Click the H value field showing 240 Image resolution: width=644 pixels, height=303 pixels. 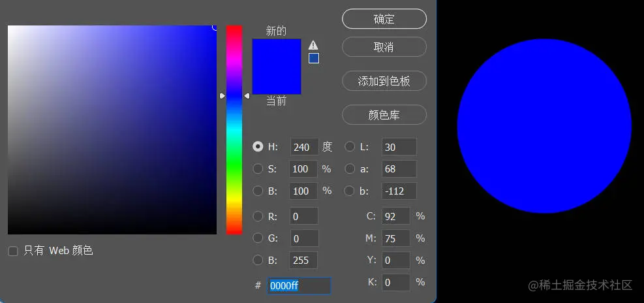304,147
